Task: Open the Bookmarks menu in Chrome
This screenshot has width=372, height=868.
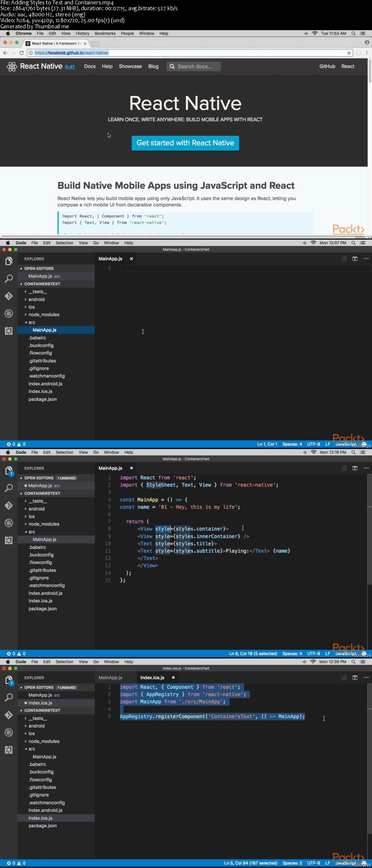Action: point(105,33)
